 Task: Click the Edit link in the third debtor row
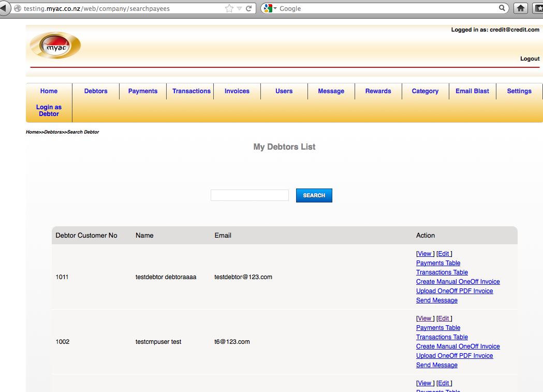(x=444, y=383)
